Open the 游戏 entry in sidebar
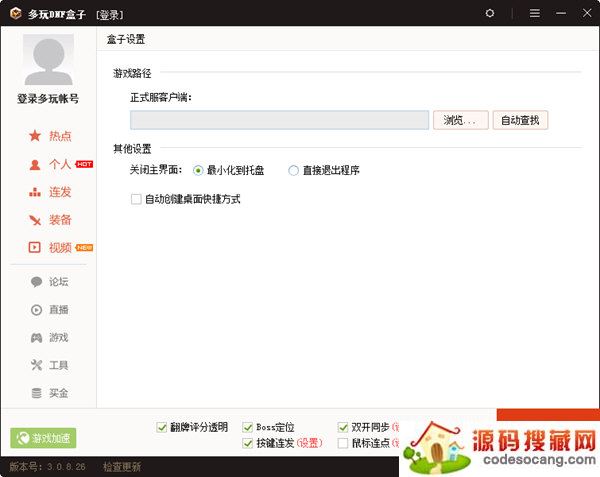600x477 pixels. [x=59, y=337]
